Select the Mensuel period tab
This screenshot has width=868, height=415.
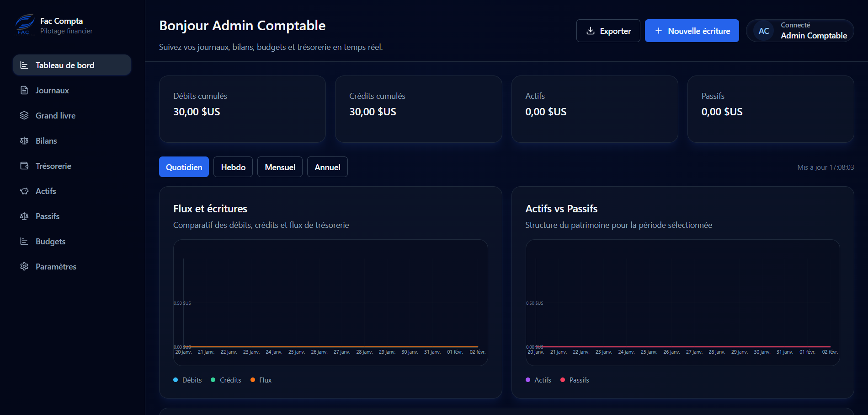pos(280,167)
